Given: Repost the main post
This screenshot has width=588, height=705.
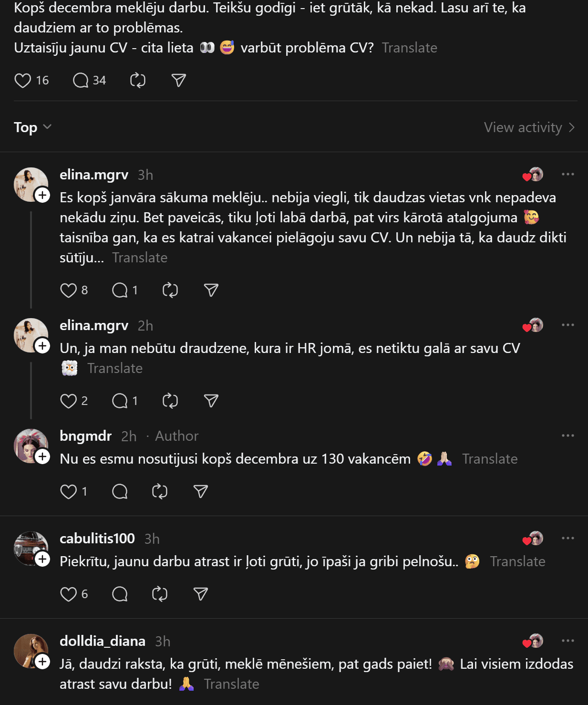Looking at the screenshot, I should pos(138,81).
